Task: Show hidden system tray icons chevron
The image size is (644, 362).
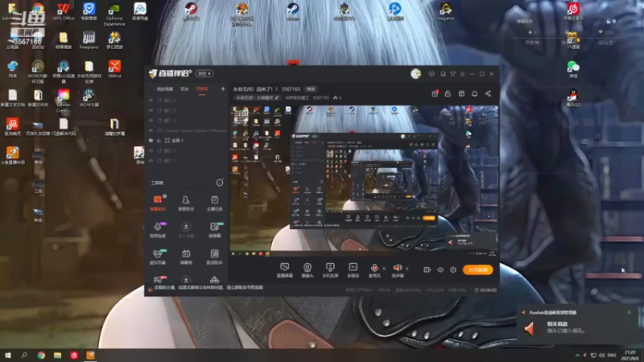Action: pos(577,355)
